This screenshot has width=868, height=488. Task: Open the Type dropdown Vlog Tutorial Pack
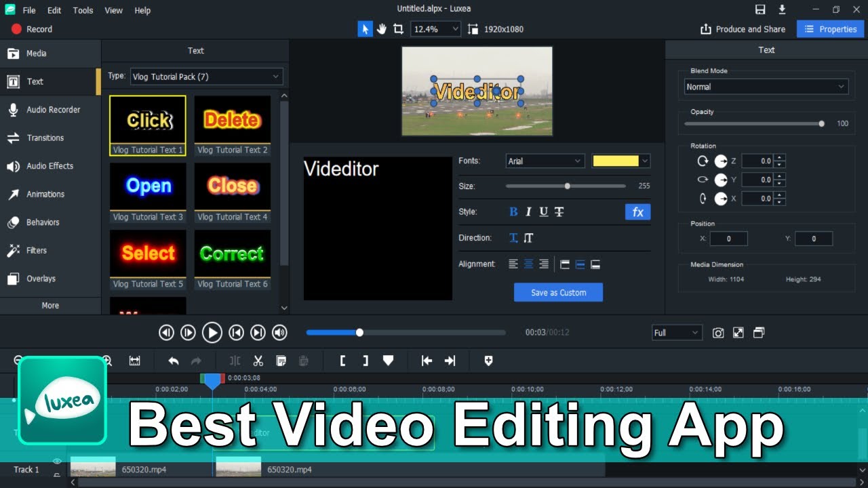pyautogui.click(x=205, y=77)
